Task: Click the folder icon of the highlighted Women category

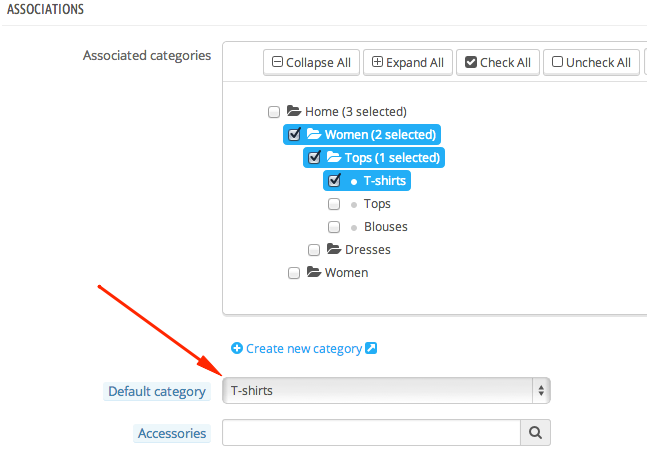Action: point(314,134)
